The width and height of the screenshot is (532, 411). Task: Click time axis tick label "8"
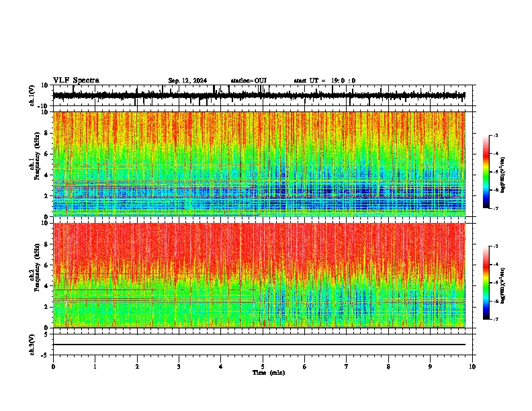click(388, 367)
